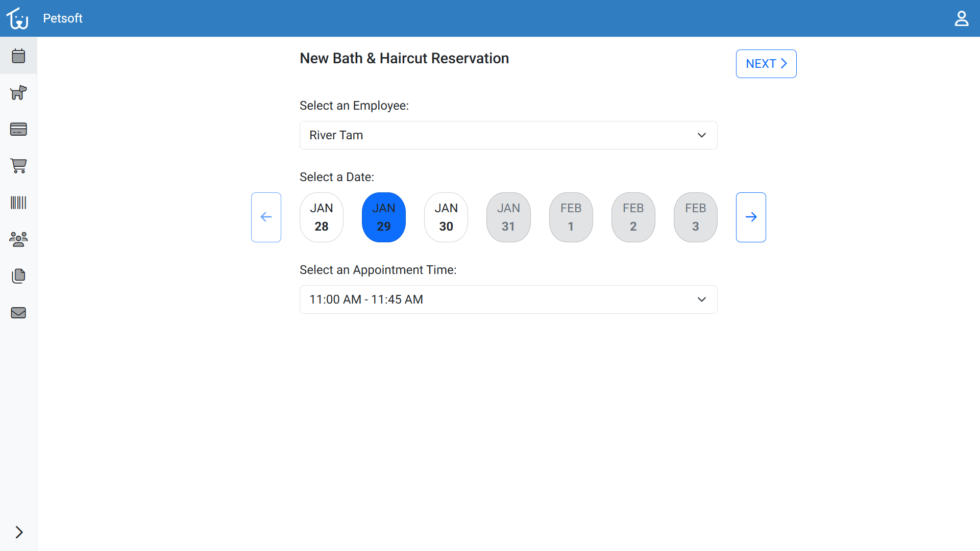Open the mail envelope sidebar icon
This screenshot has height=551, width=980.
[x=18, y=313]
